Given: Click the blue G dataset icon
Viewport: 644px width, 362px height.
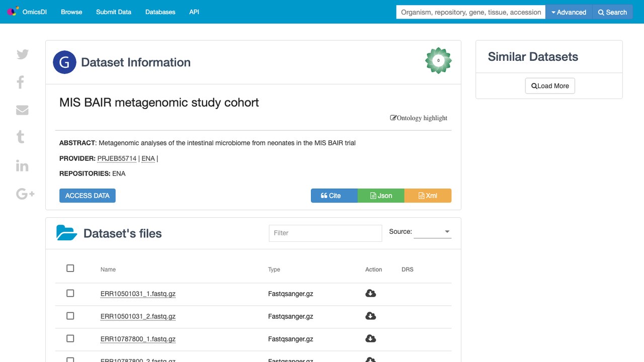Looking at the screenshot, I should pos(64,62).
